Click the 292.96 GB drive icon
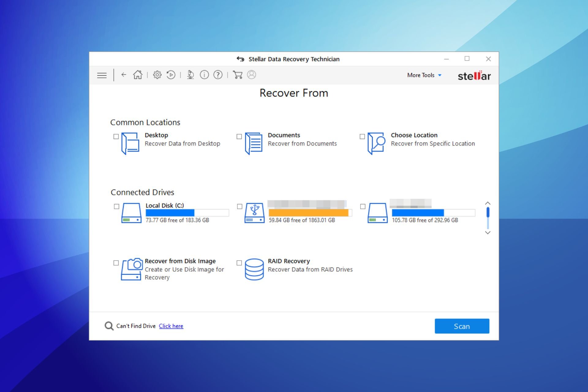588x392 pixels. tap(378, 213)
